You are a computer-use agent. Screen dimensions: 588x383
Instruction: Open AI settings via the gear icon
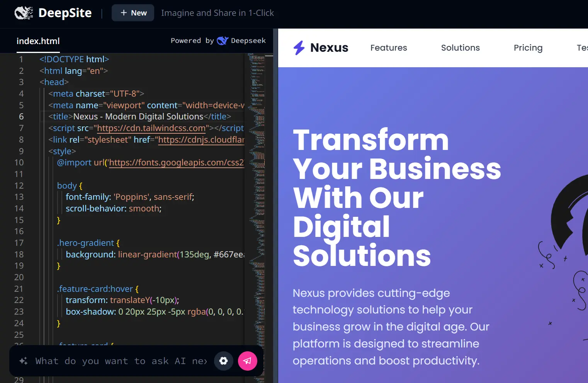[x=223, y=361]
